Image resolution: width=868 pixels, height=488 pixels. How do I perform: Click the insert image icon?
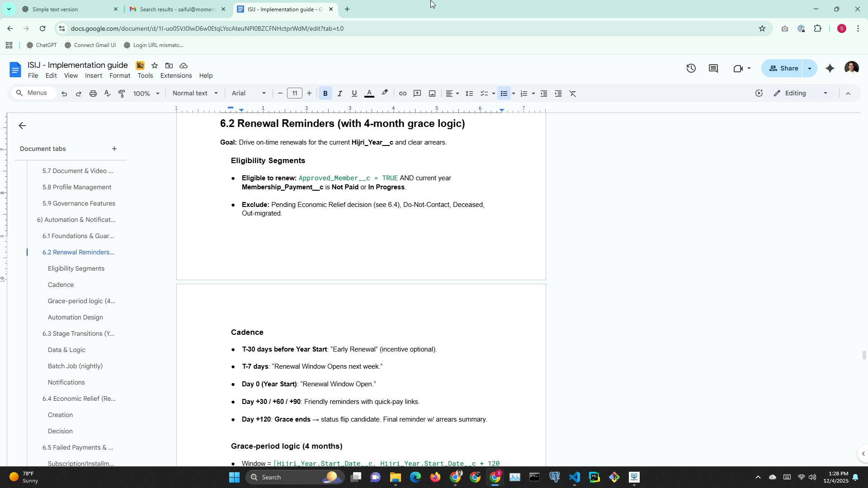pos(432,94)
